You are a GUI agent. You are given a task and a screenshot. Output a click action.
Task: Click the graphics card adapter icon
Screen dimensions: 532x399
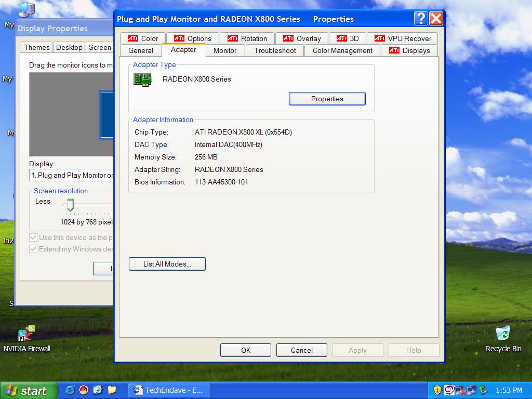[142, 79]
